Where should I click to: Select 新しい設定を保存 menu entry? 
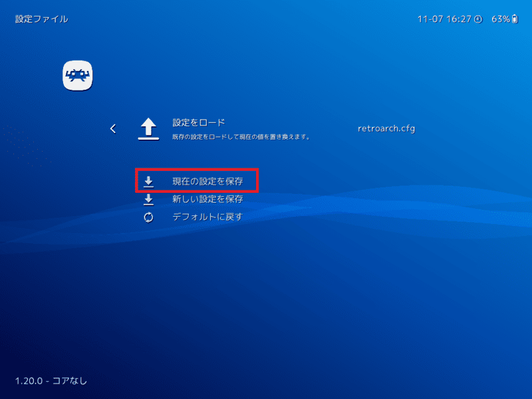[x=207, y=199]
